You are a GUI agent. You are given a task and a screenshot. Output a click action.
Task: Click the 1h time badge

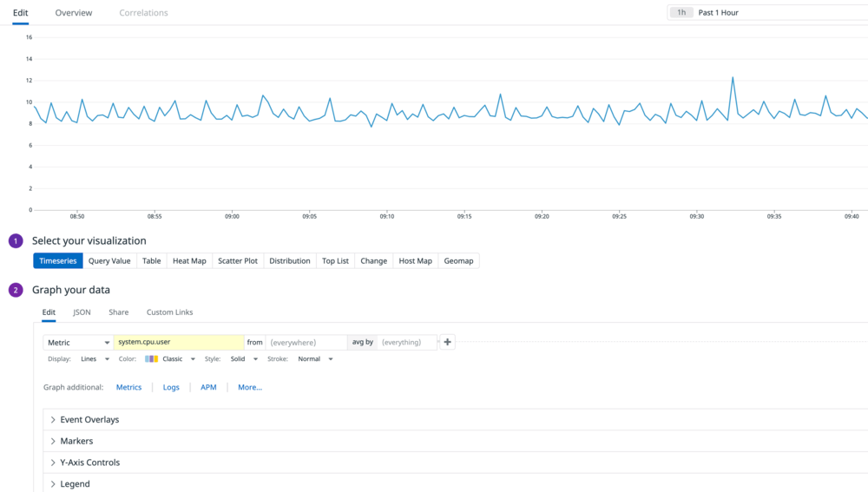(x=681, y=12)
